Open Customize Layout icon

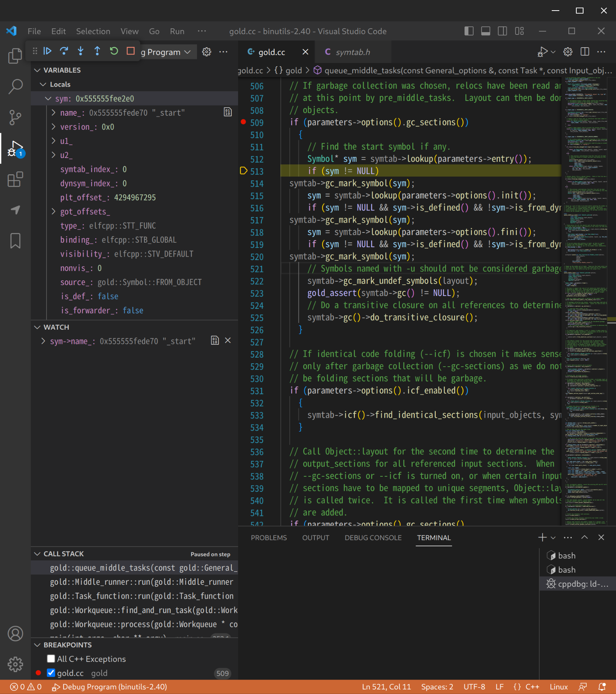pyautogui.click(x=520, y=31)
